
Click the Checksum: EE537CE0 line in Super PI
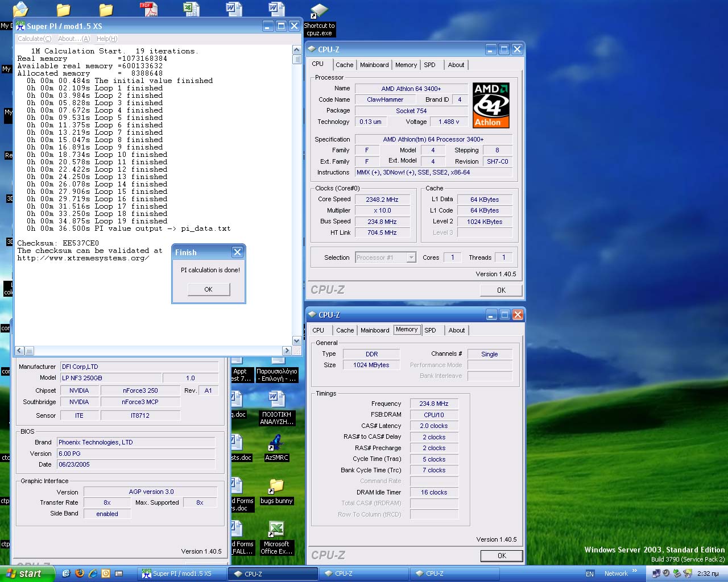point(58,243)
